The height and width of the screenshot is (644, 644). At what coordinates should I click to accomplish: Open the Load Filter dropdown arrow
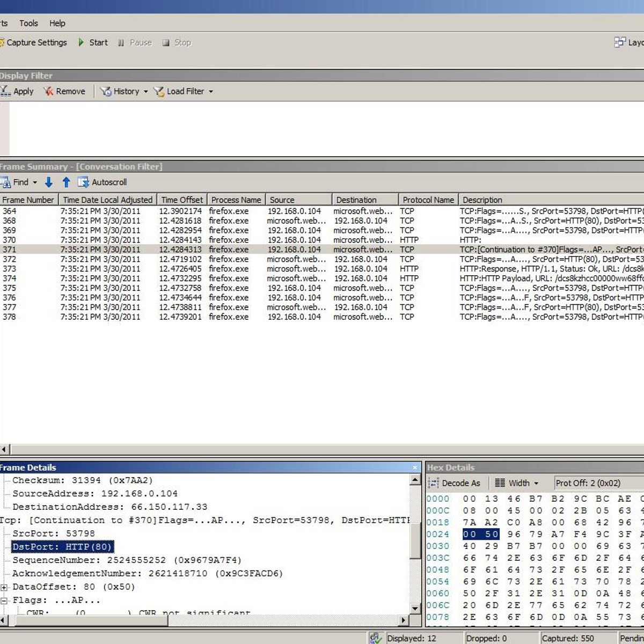pyautogui.click(x=211, y=92)
